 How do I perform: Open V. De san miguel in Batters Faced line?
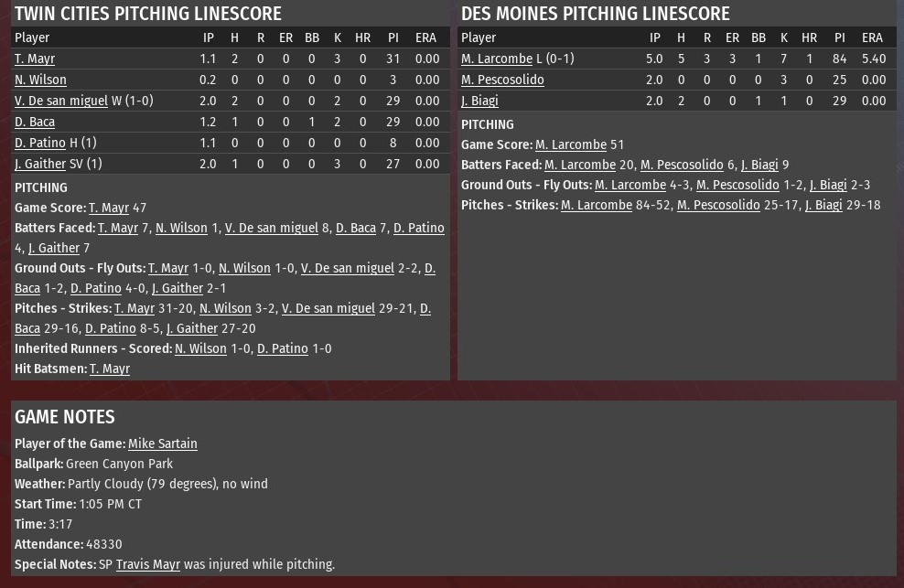(x=272, y=229)
